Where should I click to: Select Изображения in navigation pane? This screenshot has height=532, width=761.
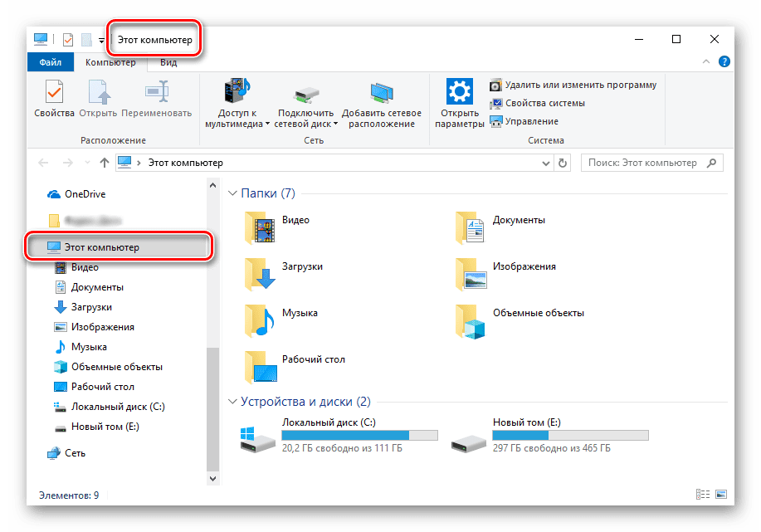point(94,327)
